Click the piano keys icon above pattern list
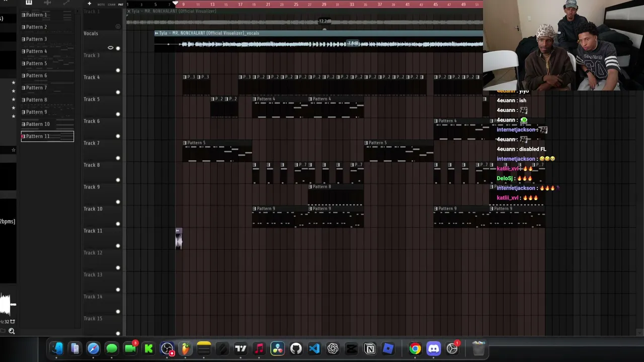 point(29,3)
